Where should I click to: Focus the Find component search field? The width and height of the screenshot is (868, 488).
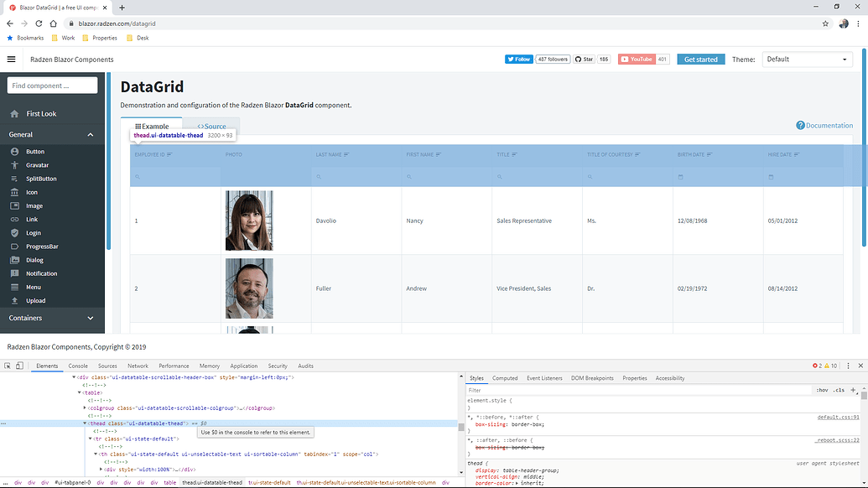(53, 86)
